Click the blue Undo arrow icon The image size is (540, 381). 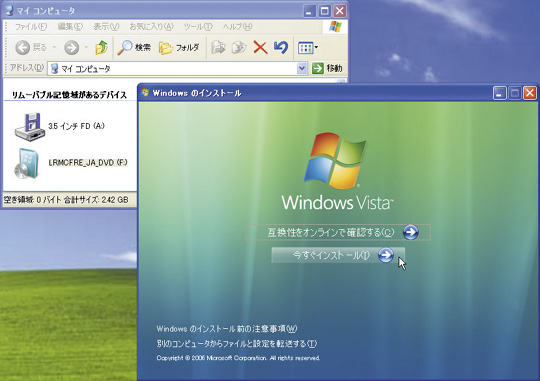[281, 48]
